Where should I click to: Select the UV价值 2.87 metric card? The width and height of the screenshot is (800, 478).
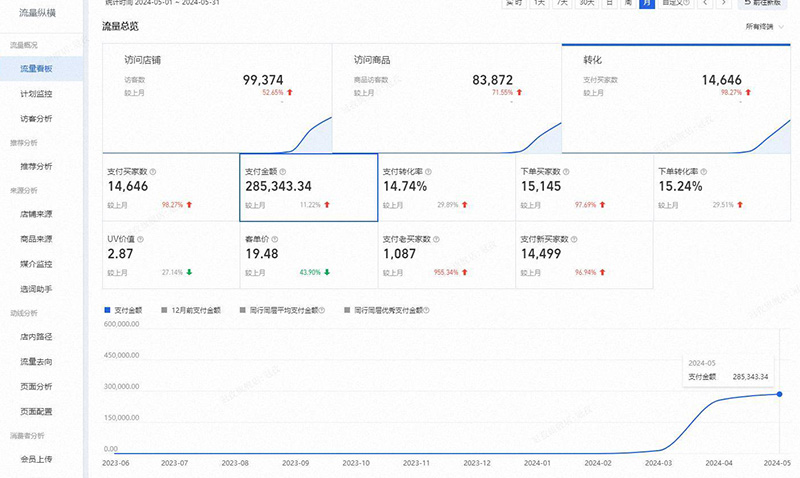(x=171, y=255)
